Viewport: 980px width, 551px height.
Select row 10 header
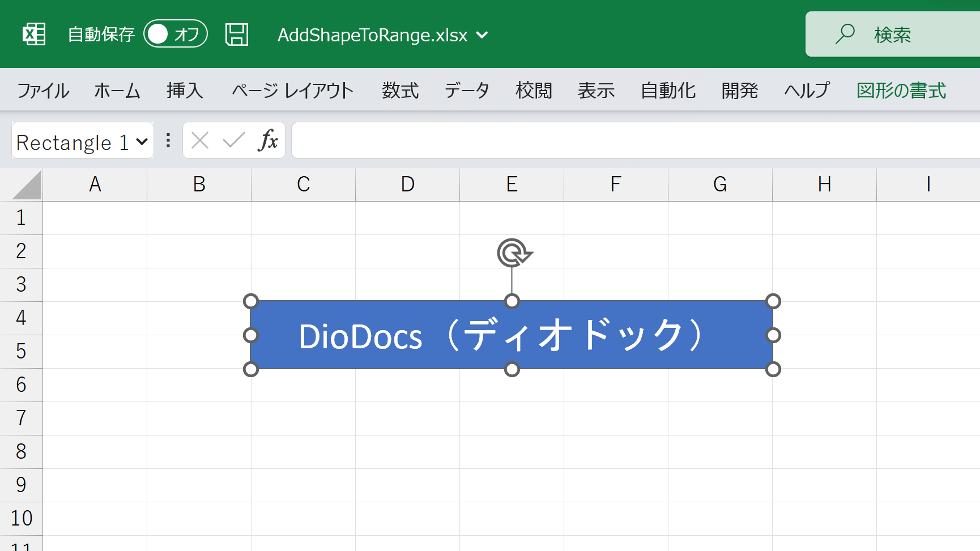tap(21, 519)
